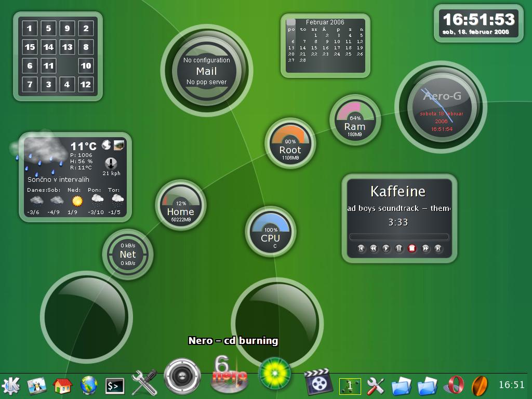Viewport: 532px width, 399px height.
Task: Select 18 in the Februar calendar
Action: click(x=349, y=47)
